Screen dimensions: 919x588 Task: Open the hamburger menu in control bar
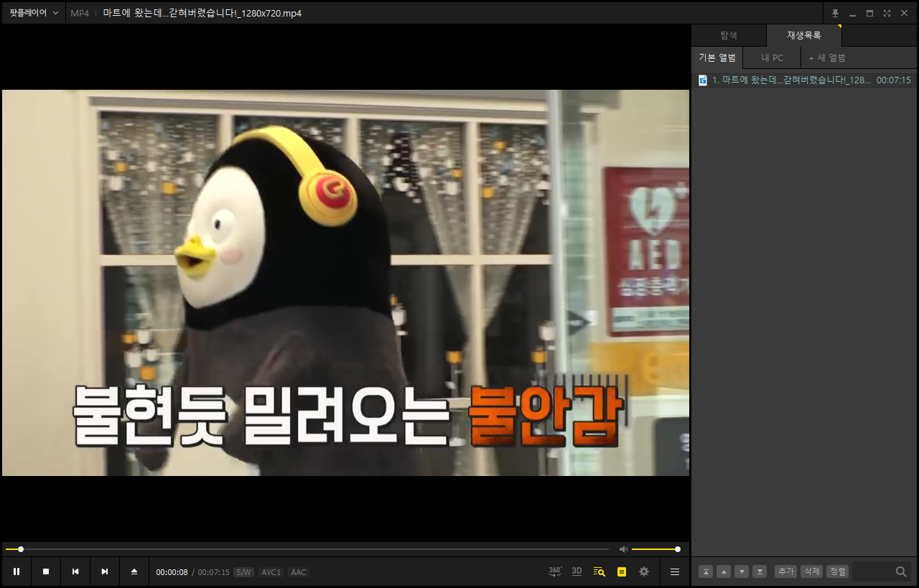click(x=675, y=571)
